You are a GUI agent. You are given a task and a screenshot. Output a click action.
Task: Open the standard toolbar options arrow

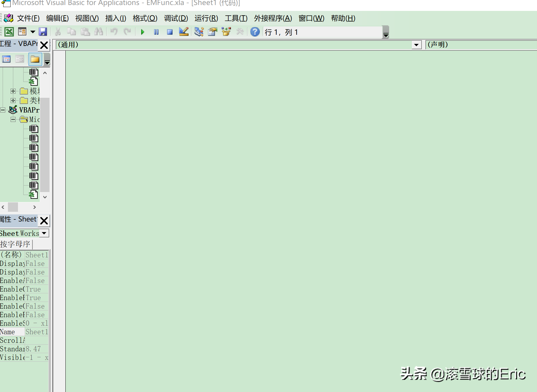coord(386,32)
